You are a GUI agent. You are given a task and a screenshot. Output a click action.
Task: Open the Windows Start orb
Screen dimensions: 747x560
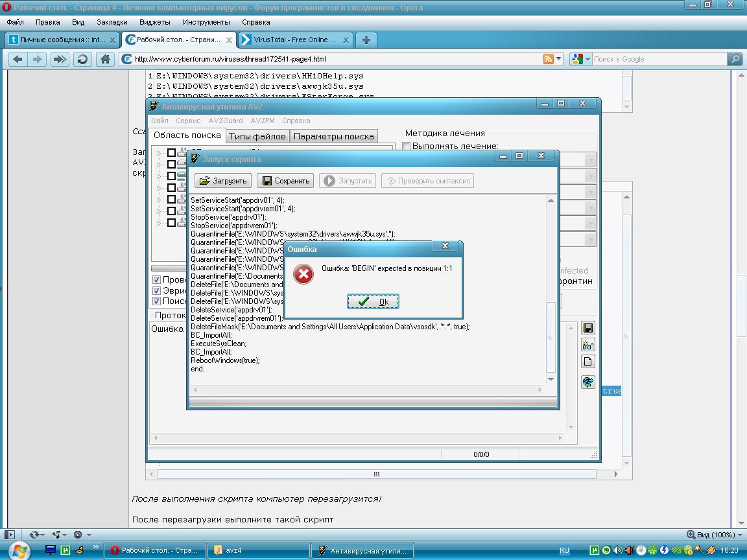click(x=19, y=551)
